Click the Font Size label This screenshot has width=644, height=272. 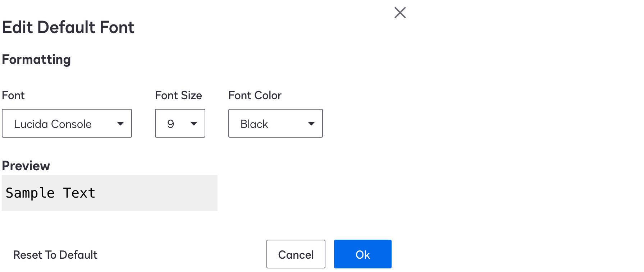pyautogui.click(x=178, y=95)
